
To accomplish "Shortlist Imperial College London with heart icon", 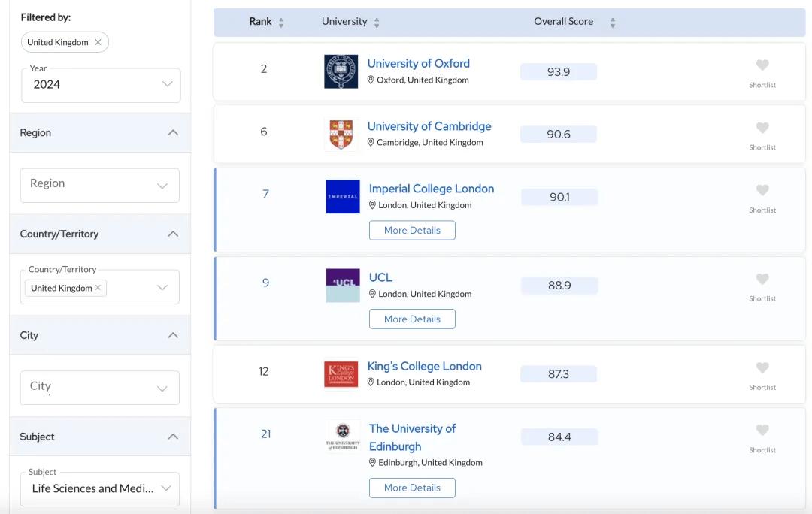I will click(762, 190).
